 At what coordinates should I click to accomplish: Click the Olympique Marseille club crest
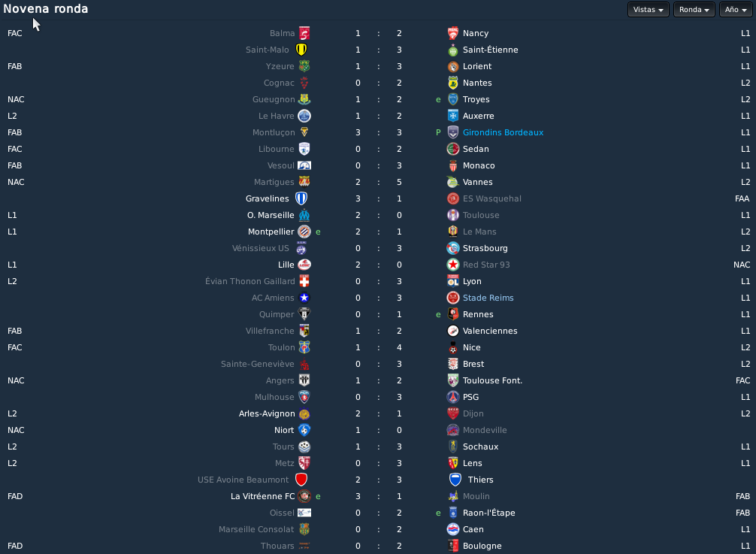[304, 215]
